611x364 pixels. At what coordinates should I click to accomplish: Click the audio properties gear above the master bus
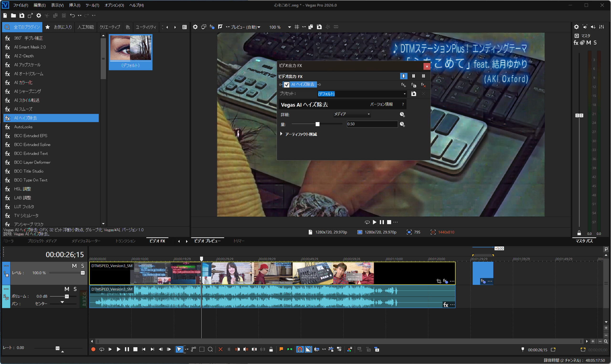coord(576,27)
